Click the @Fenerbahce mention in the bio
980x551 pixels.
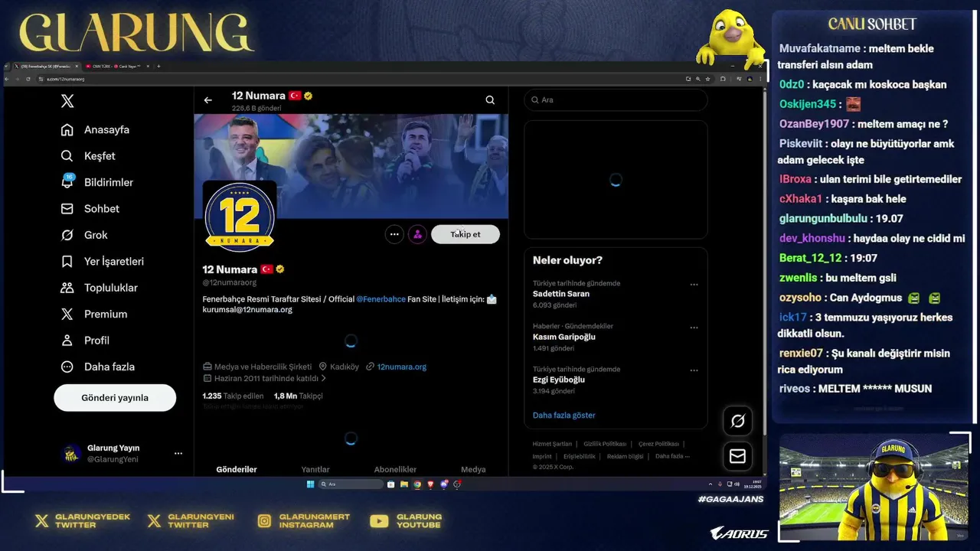click(381, 299)
